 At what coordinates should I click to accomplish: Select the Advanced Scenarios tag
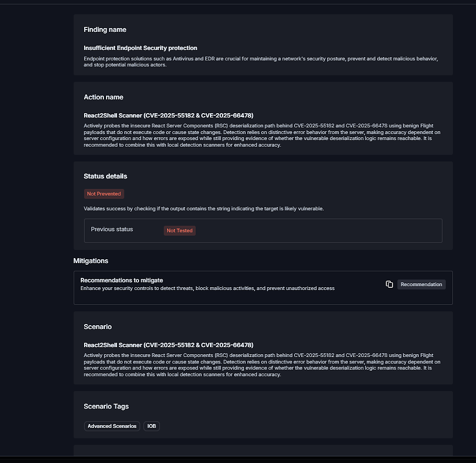point(112,426)
